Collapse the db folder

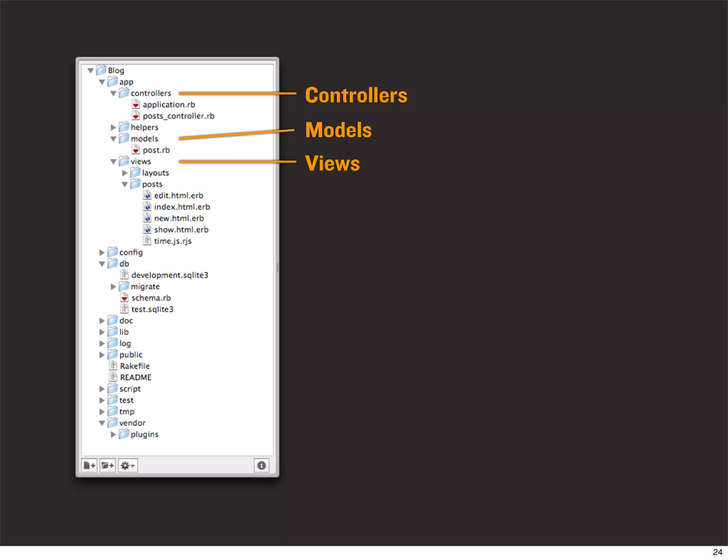point(102,264)
